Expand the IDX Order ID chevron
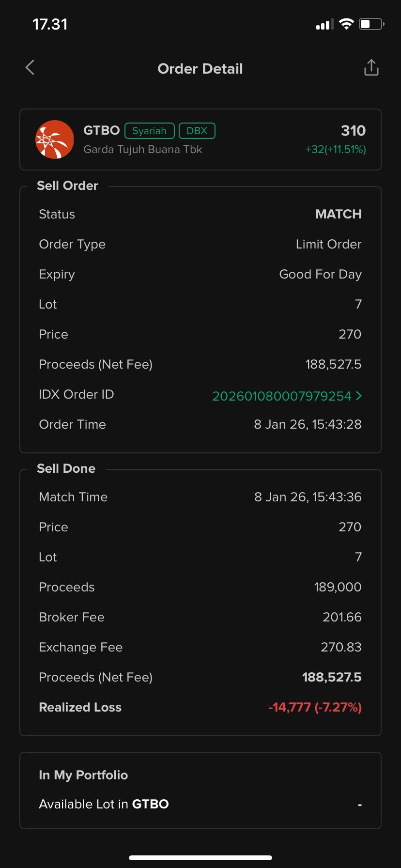 click(359, 396)
